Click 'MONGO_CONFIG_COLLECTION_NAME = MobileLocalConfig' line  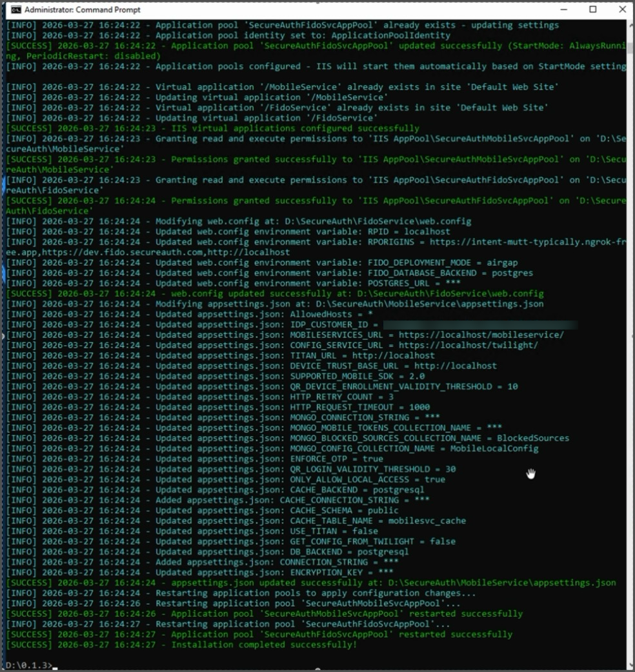pos(272,448)
